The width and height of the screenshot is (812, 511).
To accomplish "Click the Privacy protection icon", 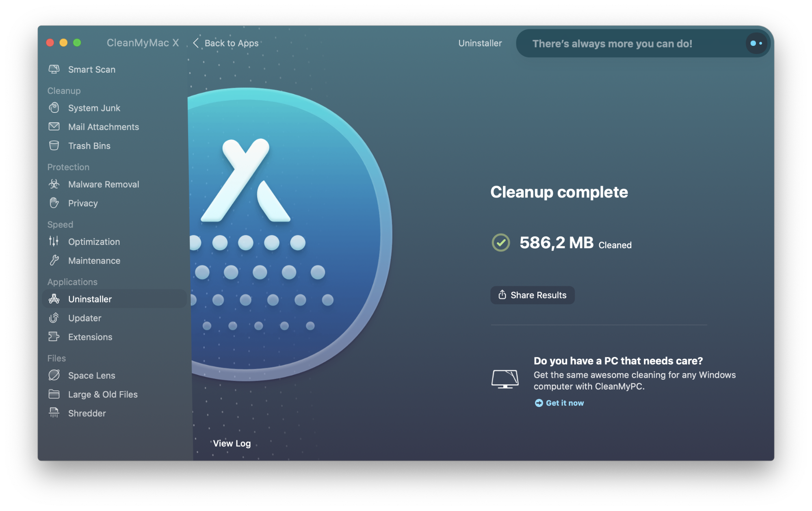I will (54, 203).
